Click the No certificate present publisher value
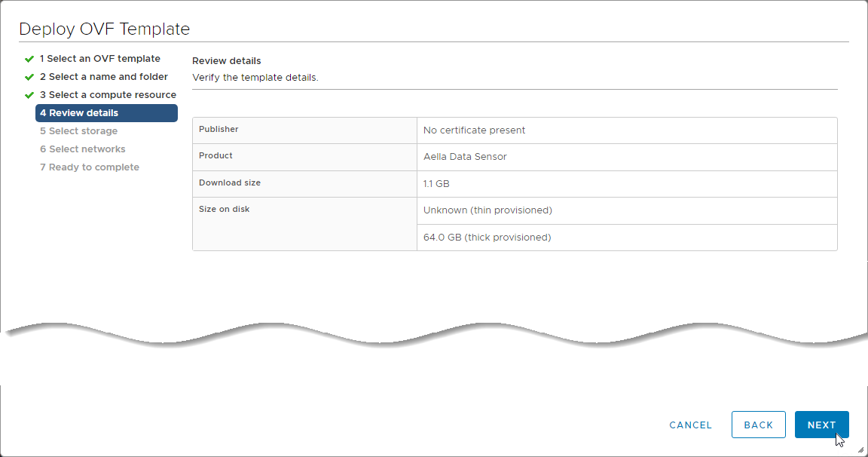Viewport: 868px width, 457px height. click(x=474, y=130)
